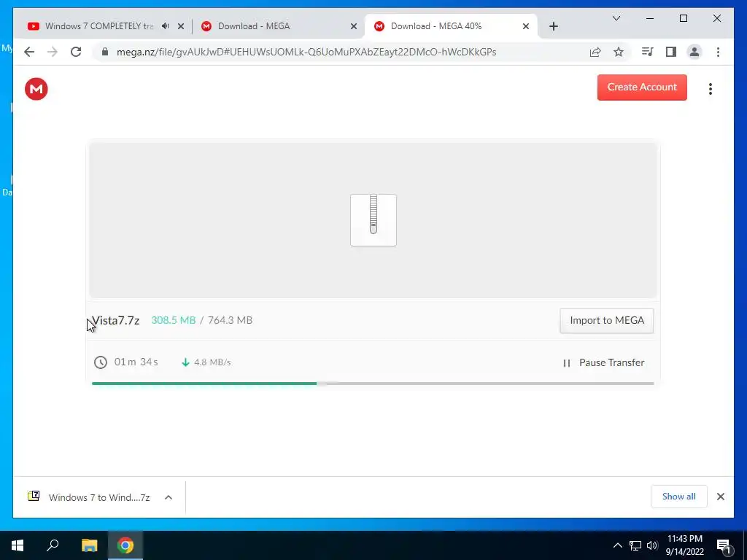Open the Chrome three-dot menu
Image resolution: width=747 pixels, height=560 pixels.
718,52
